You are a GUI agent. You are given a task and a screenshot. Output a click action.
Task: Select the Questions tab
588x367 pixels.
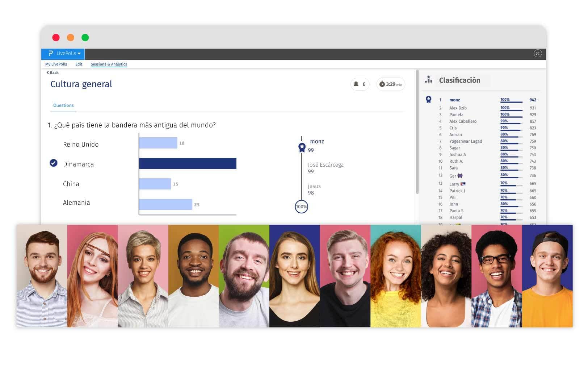click(x=63, y=105)
